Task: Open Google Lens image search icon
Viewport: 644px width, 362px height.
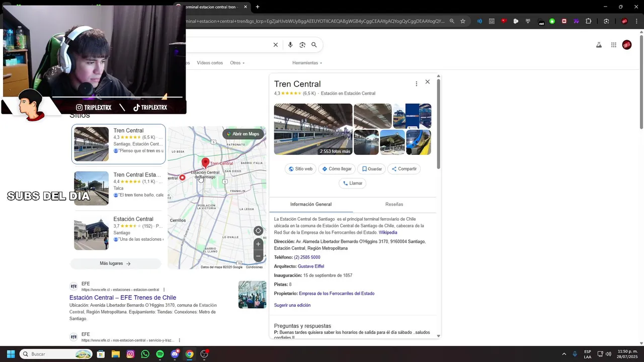Action: (x=302, y=45)
